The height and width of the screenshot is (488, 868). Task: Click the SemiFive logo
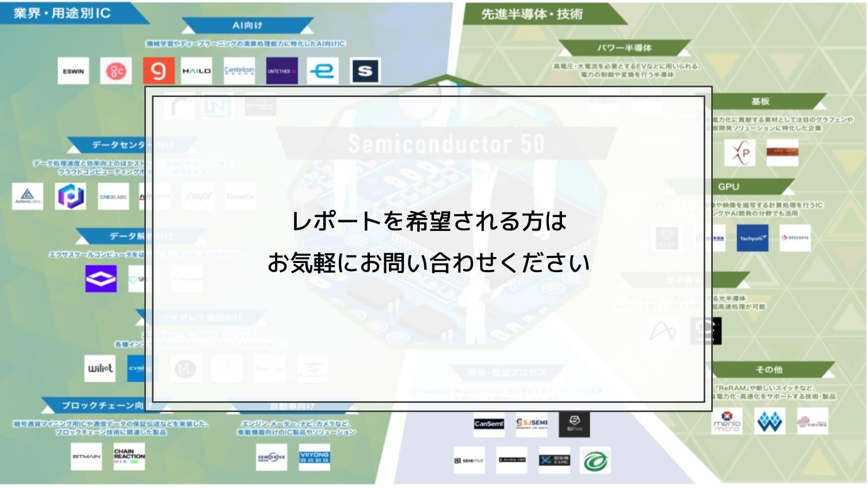[469, 460]
